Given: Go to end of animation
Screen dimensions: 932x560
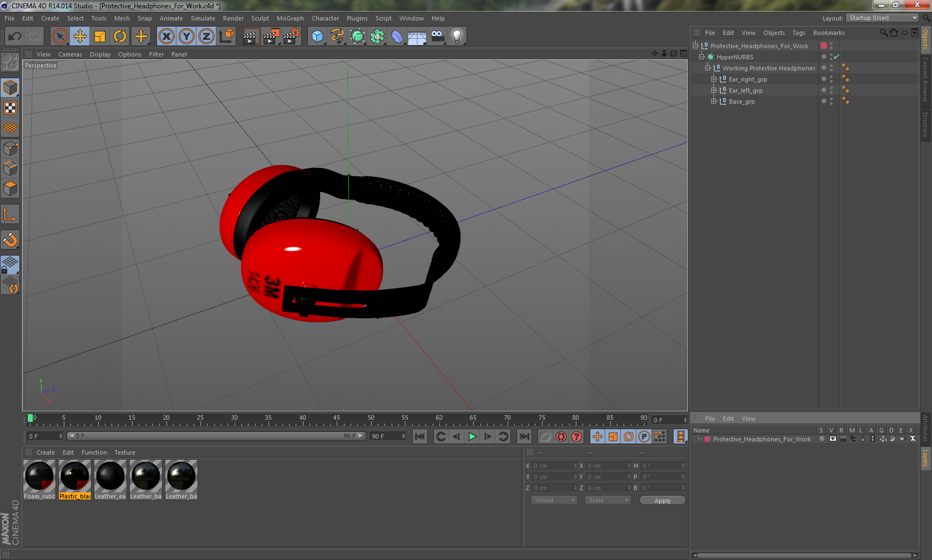Looking at the screenshot, I should (x=524, y=436).
